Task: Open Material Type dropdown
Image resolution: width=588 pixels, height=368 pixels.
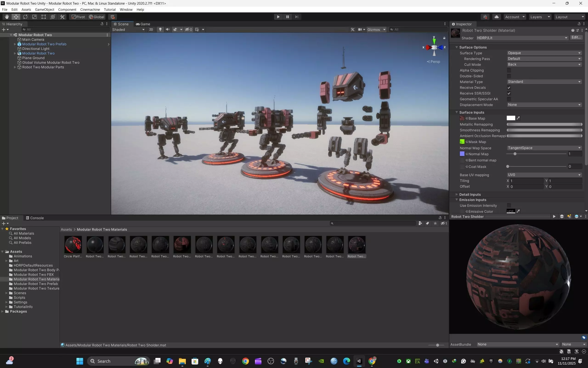Action: 544,82
